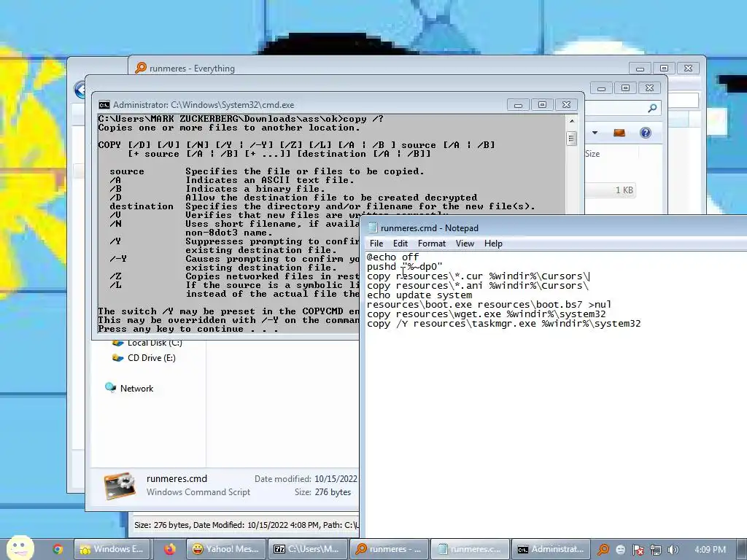Click the Start button smiley orb
747x560 pixels.
coord(20,548)
